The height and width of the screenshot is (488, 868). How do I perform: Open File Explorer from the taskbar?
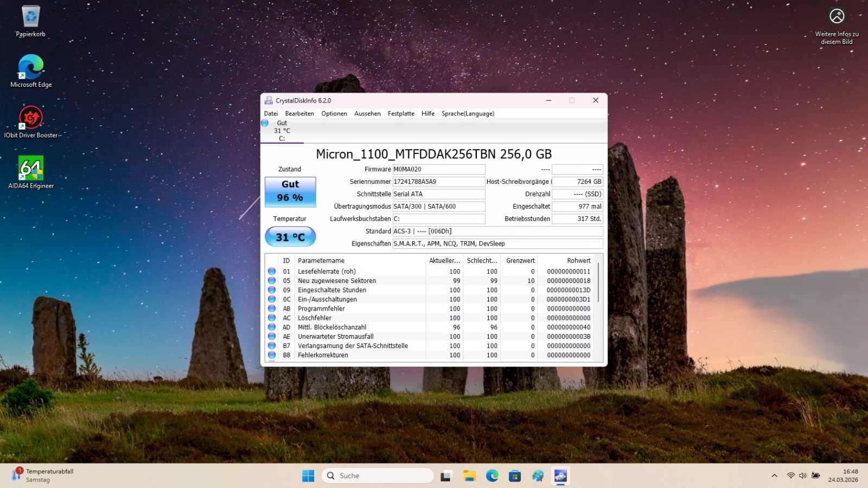pyautogui.click(x=469, y=476)
